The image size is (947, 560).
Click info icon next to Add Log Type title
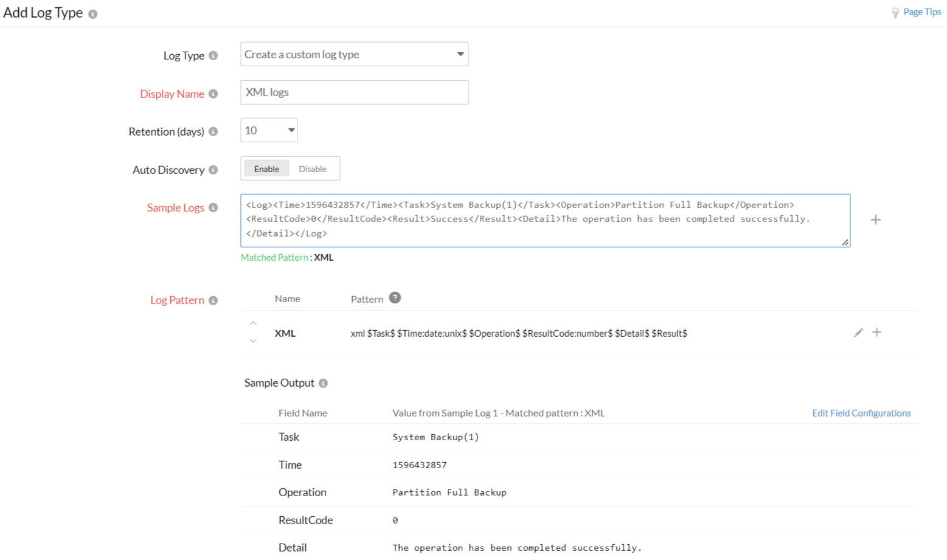click(92, 14)
